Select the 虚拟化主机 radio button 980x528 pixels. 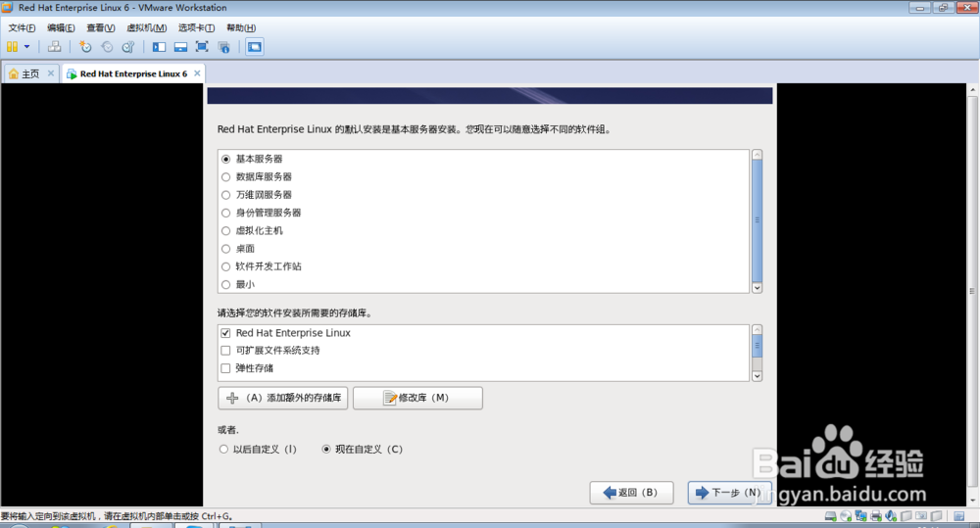pyautogui.click(x=225, y=230)
